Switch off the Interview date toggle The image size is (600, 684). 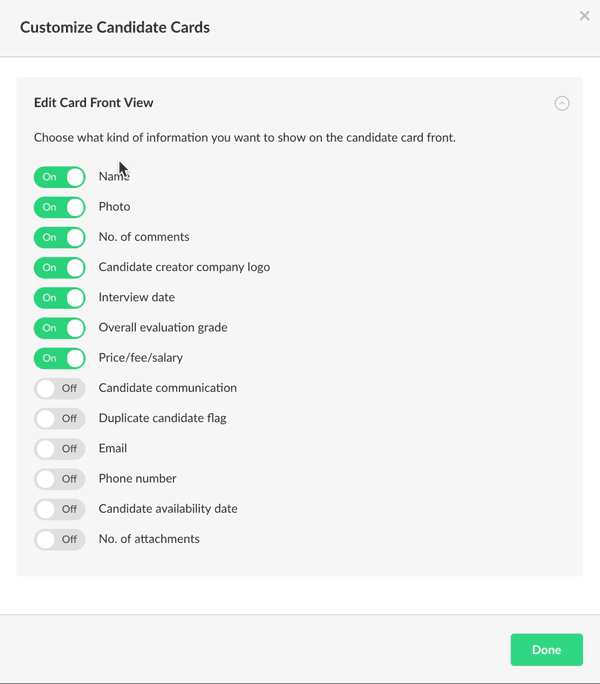point(60,298)
